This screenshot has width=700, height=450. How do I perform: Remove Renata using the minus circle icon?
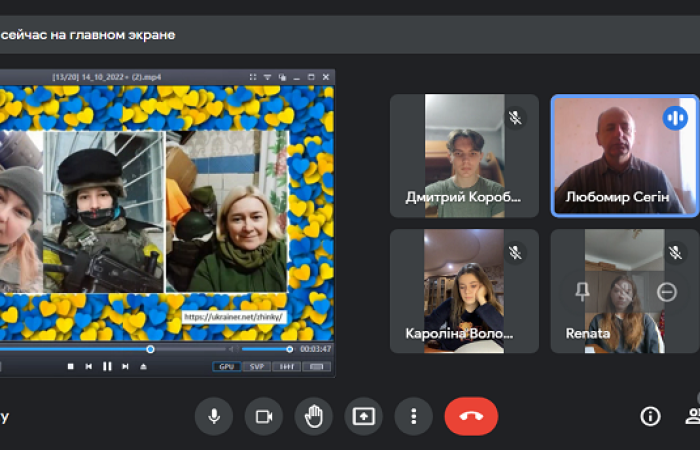(x=667, y=292)
